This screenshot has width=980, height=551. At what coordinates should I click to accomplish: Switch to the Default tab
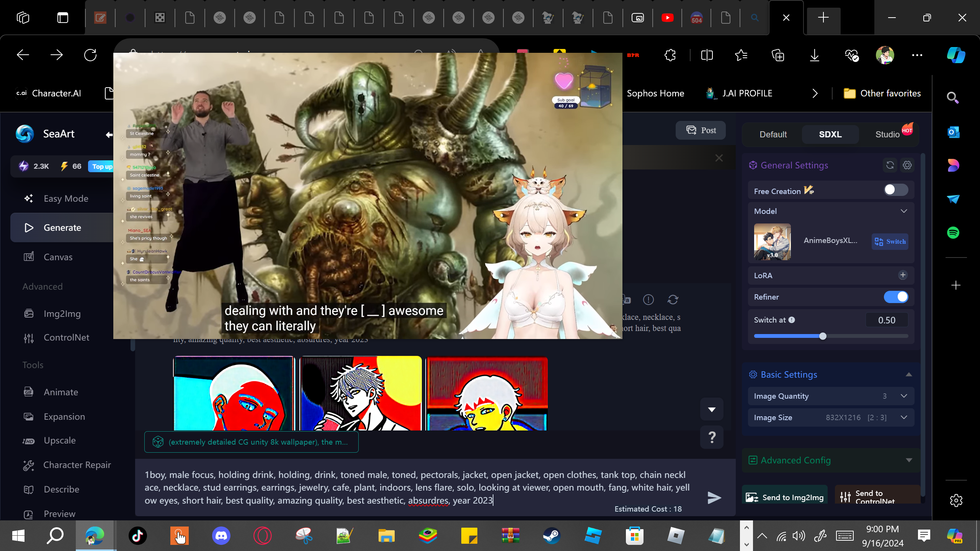tap(773, 135)
